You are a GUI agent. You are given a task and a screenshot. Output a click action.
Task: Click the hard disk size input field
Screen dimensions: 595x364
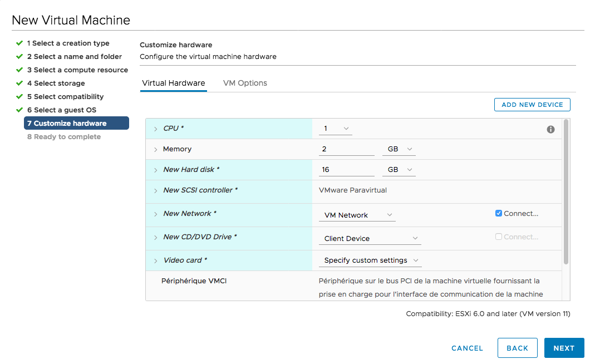pos(346,170)
